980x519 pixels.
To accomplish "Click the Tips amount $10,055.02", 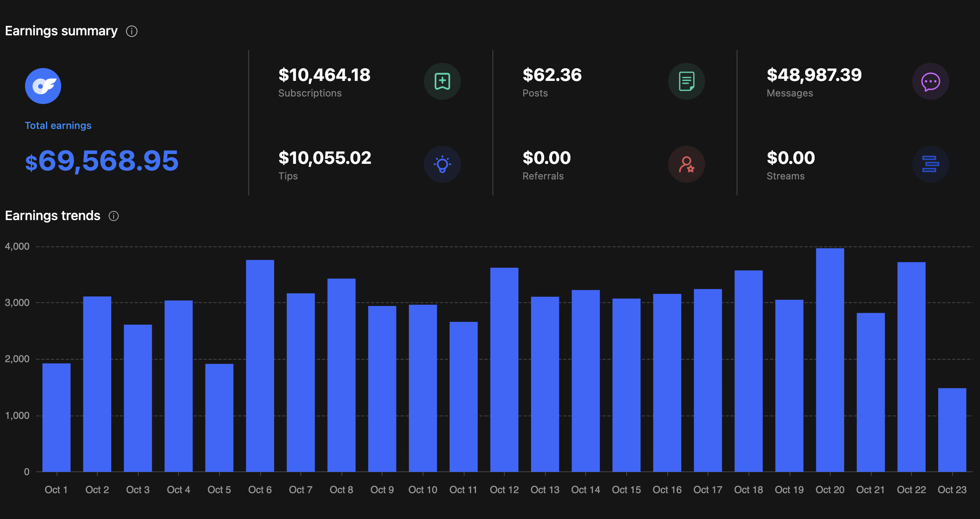I will (325, 158).
